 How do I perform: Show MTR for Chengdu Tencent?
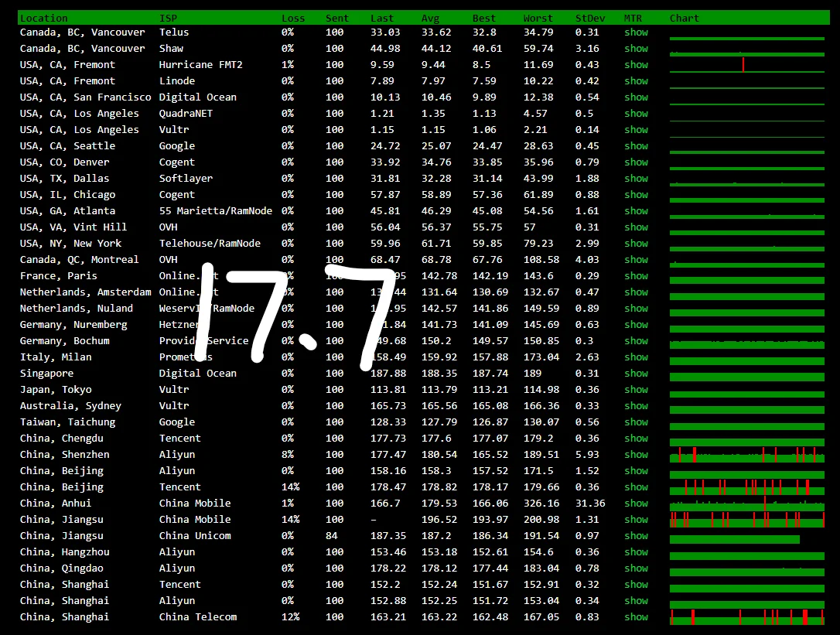click(636, 438)
